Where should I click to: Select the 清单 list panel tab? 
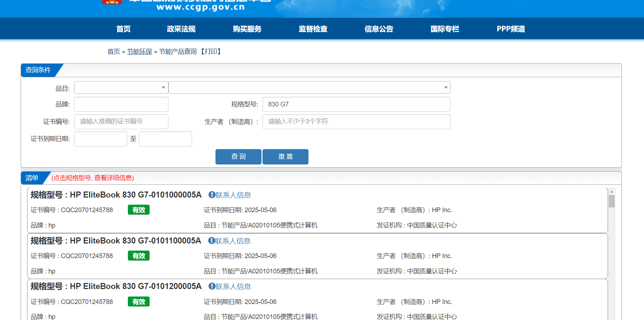(32, 178)
